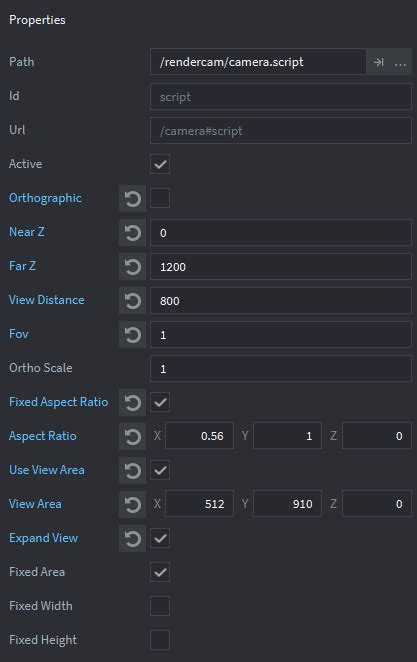The image size is (417, 662).
Task: Toggle the Fixed Area checkbox
Action: point(160,572)
